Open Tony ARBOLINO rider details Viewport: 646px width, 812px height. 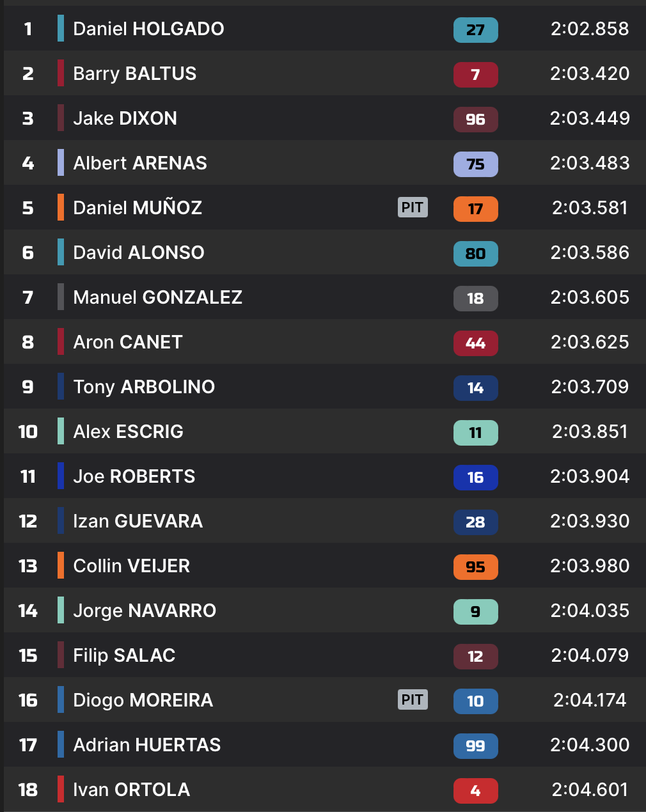[144, 387]
